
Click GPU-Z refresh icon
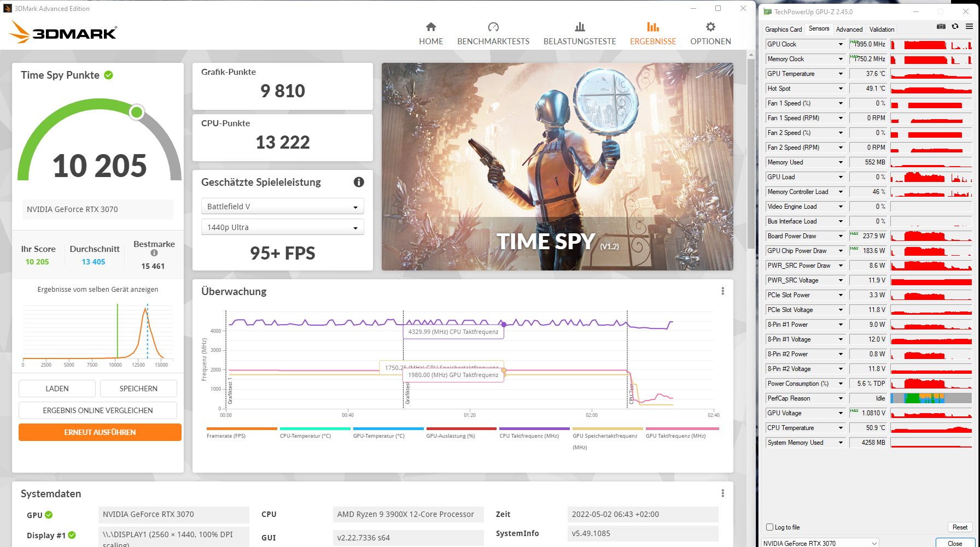click(x=955, y=26)
